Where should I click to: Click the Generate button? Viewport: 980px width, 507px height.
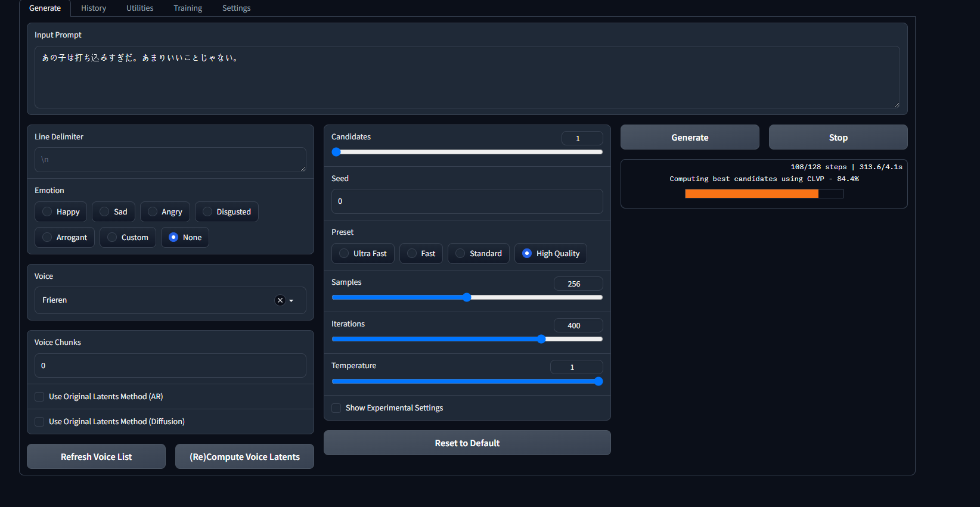coord(690,138)
